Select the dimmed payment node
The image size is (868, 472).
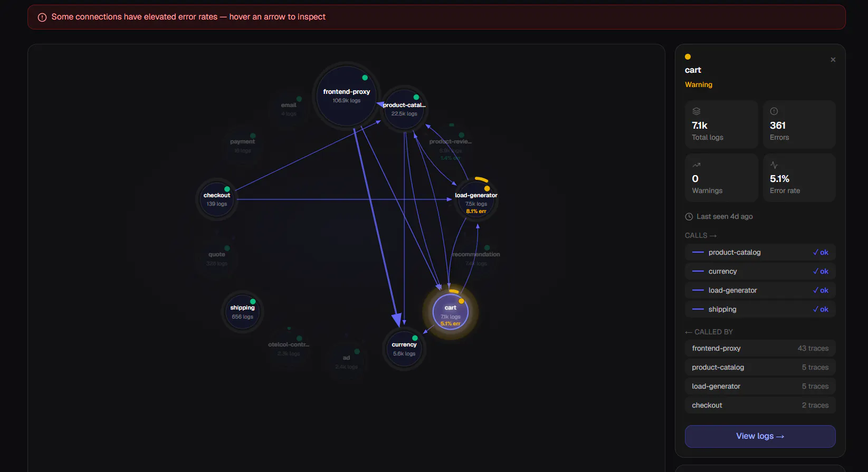click(242, 146)
